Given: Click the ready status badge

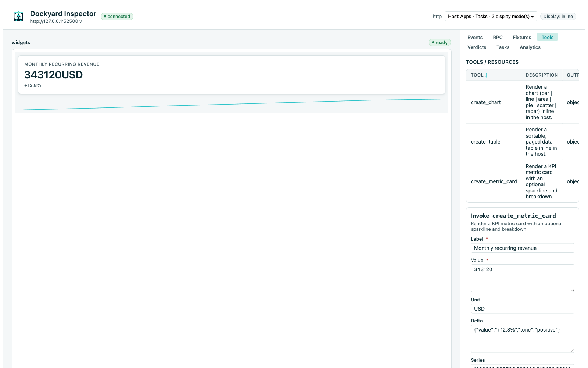Looking at the screenshot, I should (x=440, y=42).
